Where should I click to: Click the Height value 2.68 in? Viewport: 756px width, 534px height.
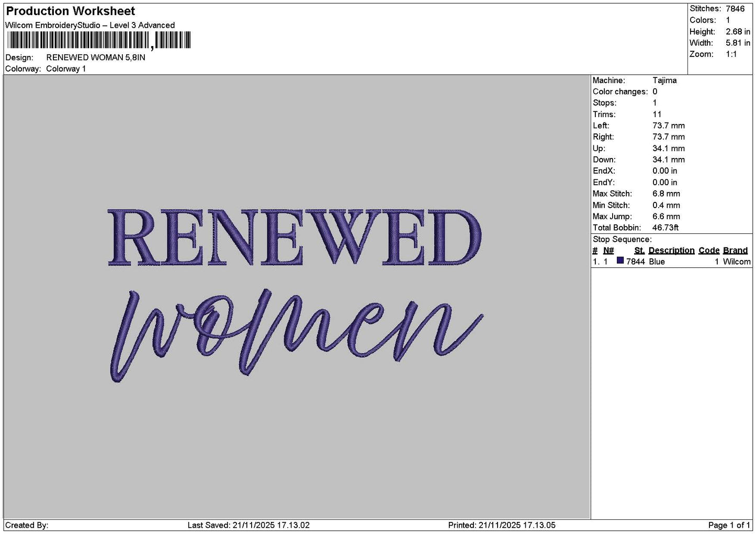738,32
